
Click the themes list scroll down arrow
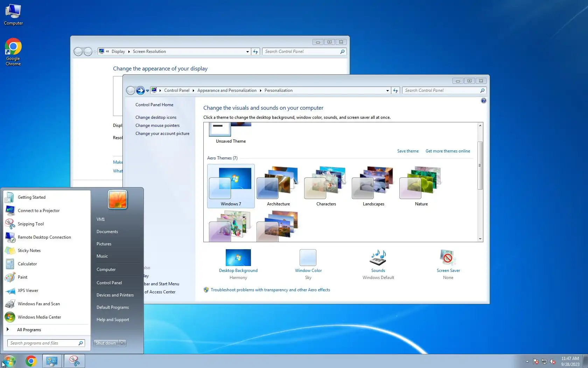[x=480, y=239]
